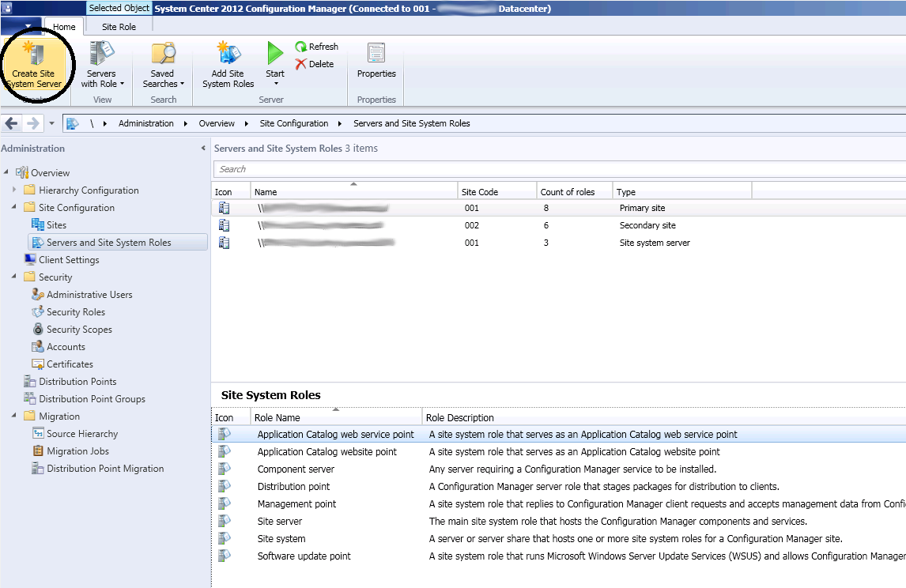Navigate back with the back arrow
906x588 pixels.
(x=12, y=123)
